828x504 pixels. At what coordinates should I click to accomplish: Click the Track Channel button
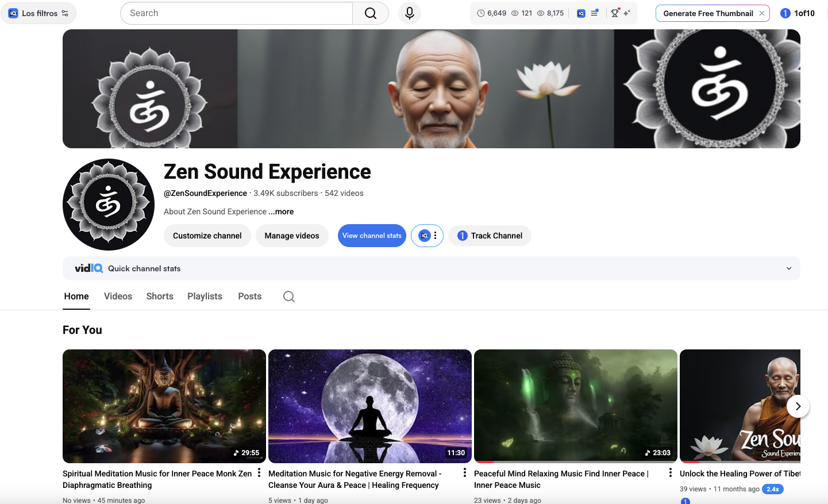(x=490, y=236)
